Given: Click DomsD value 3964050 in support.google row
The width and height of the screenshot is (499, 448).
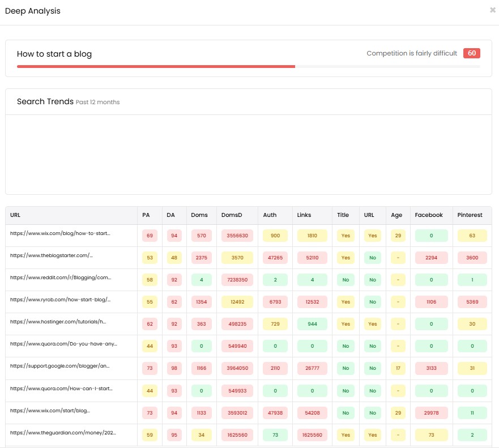Looking at the screenshot, I should pos(237,368).
